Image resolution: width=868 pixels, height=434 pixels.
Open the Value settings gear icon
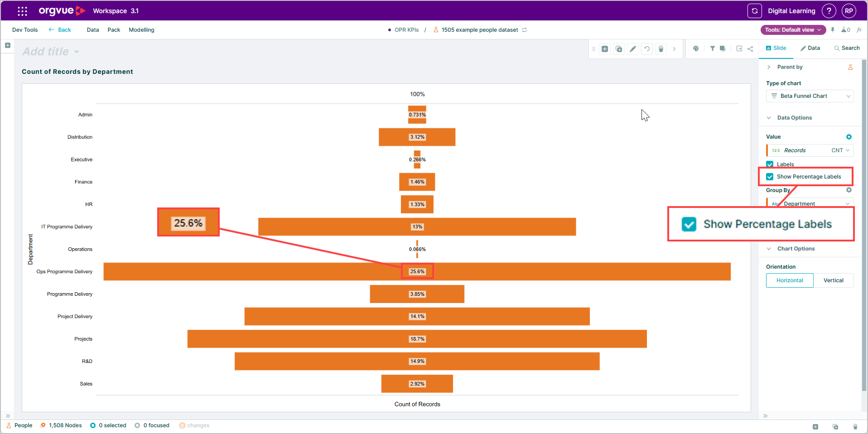click(849, 137)
